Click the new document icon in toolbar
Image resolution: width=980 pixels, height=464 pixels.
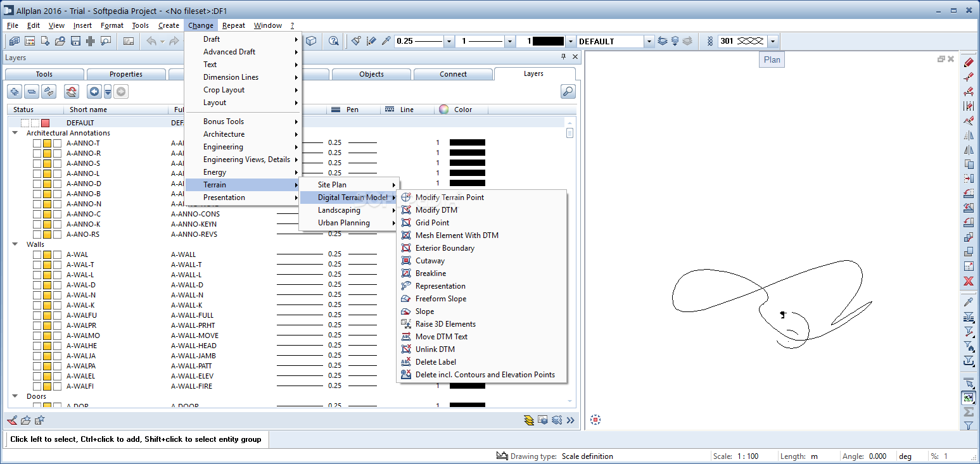click(x=45, y=41)
